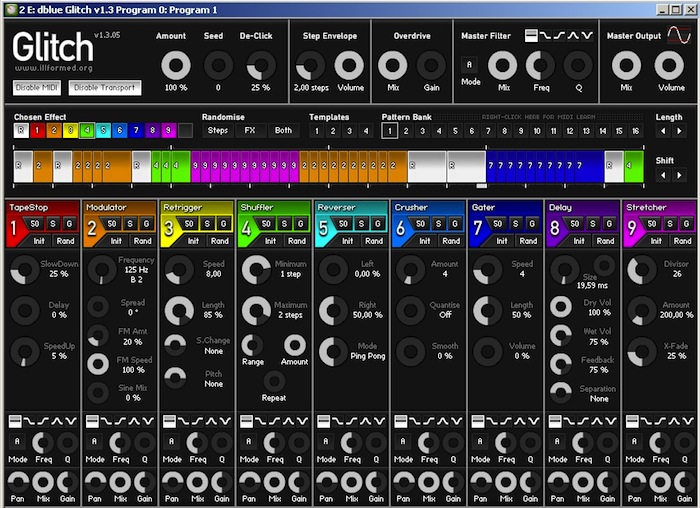Select bandpass filter shape in Modulator module
Viewport: 700px width, 508px height.
134,421
